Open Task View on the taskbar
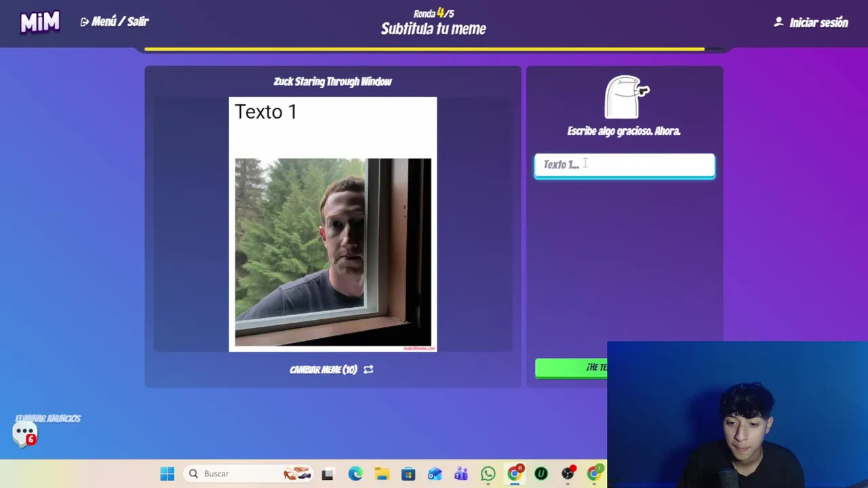 tap(328, 474)
